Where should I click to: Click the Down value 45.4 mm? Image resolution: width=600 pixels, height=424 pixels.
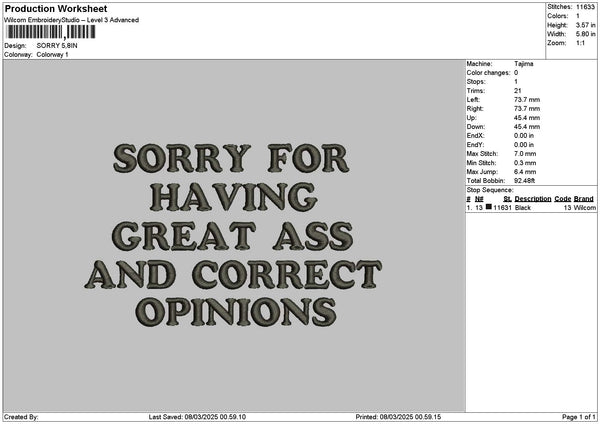(x=527, y=127)
